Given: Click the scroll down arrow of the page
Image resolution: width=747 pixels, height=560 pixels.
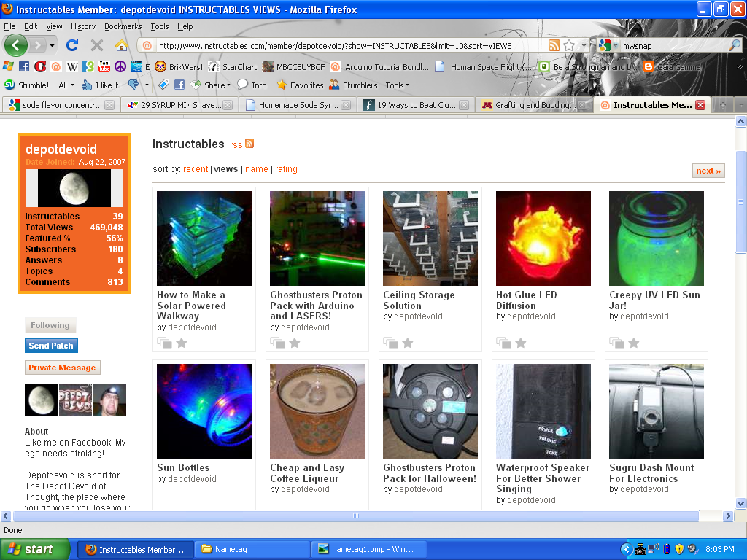Looking at the screenshot, I should tap(741, 503).
